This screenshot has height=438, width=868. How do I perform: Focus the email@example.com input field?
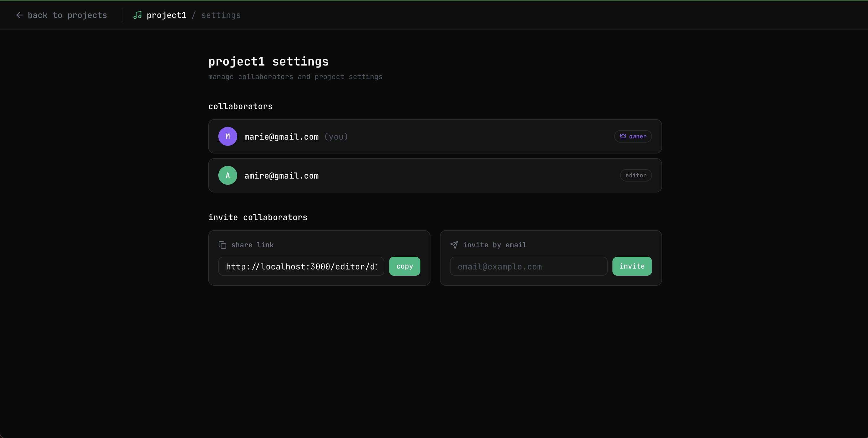pyautogui.click(x=528, y=266)
